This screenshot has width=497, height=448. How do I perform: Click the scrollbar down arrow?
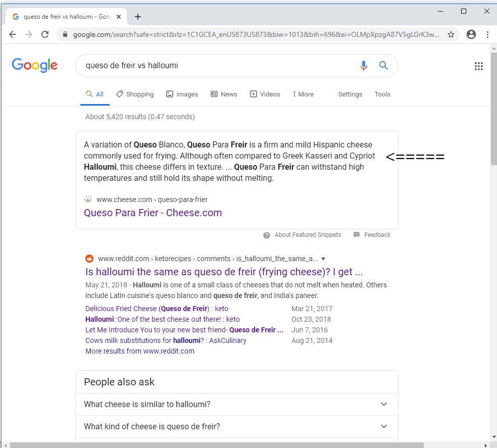point(494,437)
